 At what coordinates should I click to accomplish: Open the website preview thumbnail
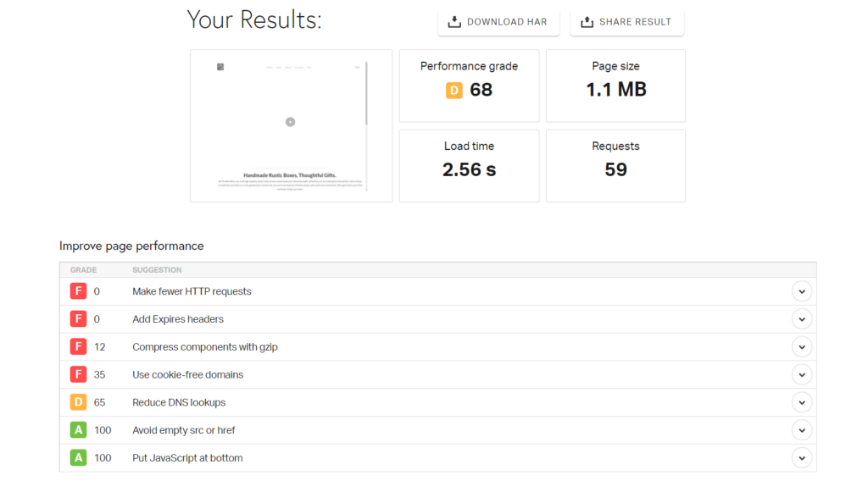click(x=292, y=126)
